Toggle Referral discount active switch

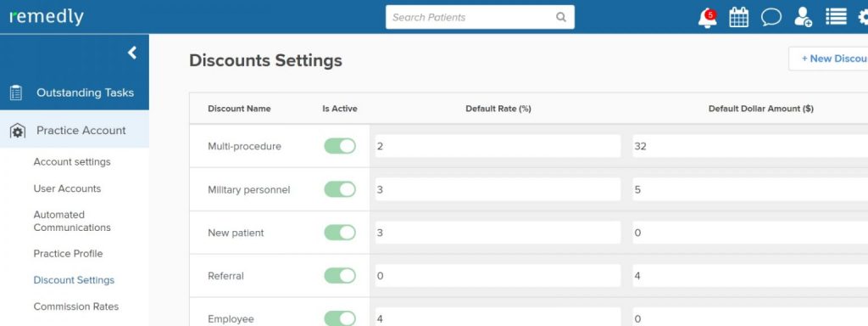(340, 276)
